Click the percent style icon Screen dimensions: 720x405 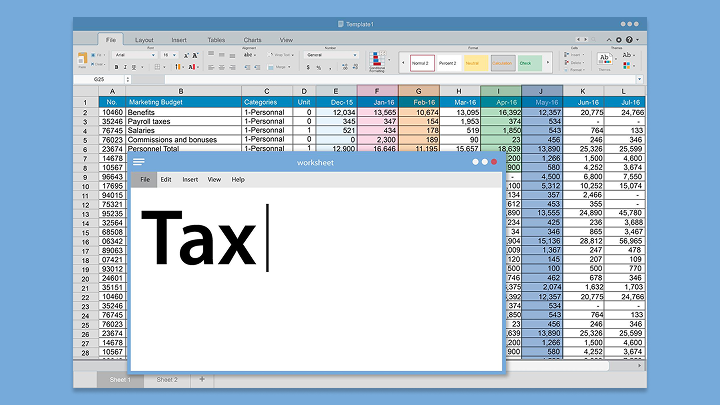(x=319, y=67)
